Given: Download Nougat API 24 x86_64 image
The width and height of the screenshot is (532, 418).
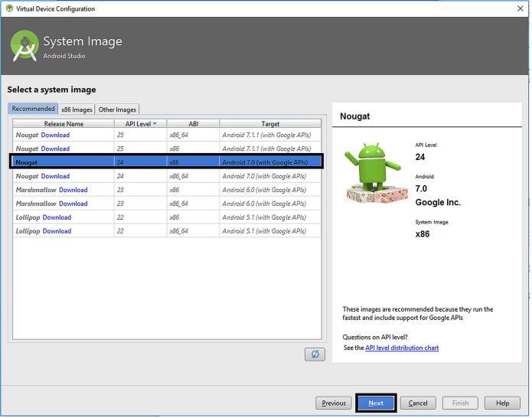Looking at the screenshot, I should [x=55, y=176].
